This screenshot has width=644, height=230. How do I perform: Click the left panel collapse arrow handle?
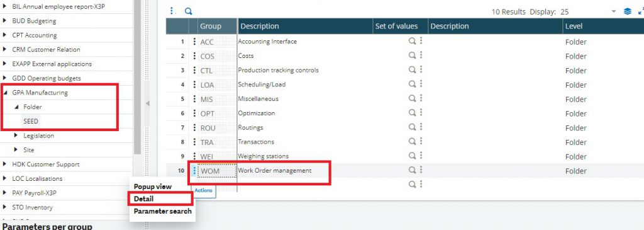(x=147, y=104)
